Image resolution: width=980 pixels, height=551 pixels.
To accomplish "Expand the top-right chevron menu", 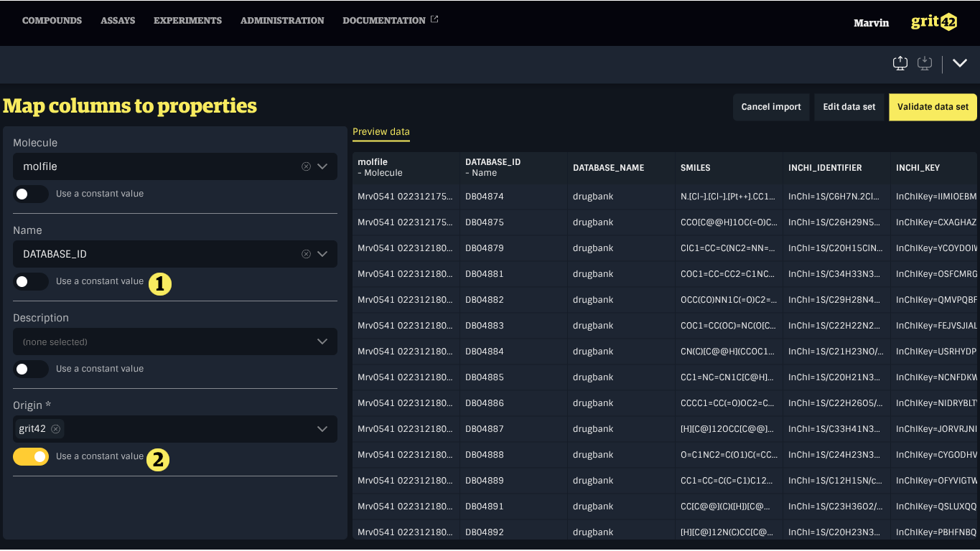I will click(960, 63).
